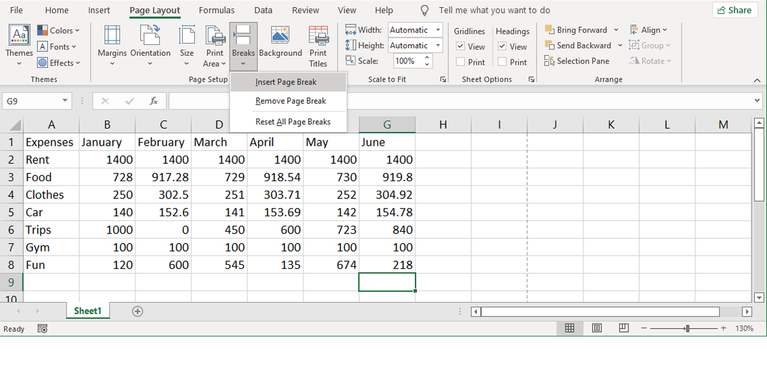The image size is (767, 384).
Task: Open page Orientation options
Action: point(150,46)
